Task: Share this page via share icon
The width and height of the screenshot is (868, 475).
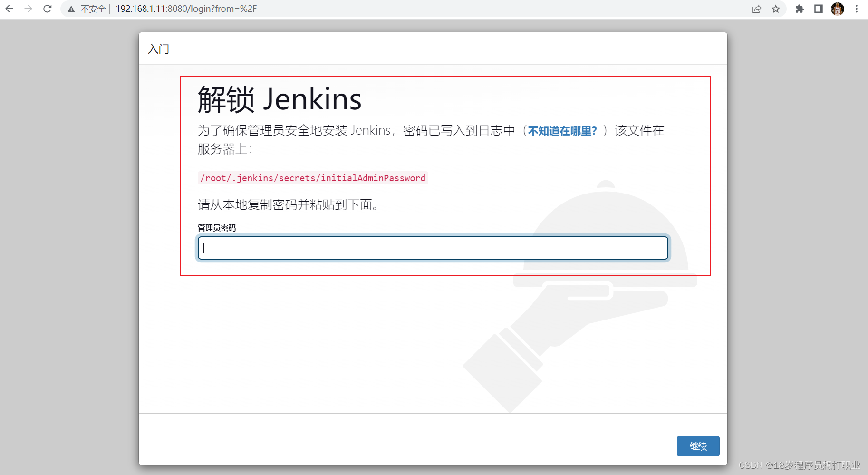Action: (x=757, y=9)
